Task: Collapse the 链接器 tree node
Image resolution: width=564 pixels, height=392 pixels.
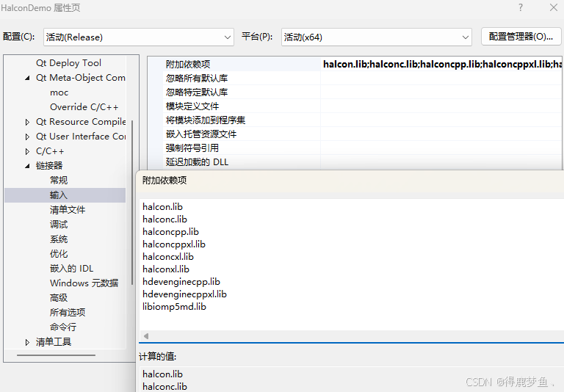Action: click(27, 166)
